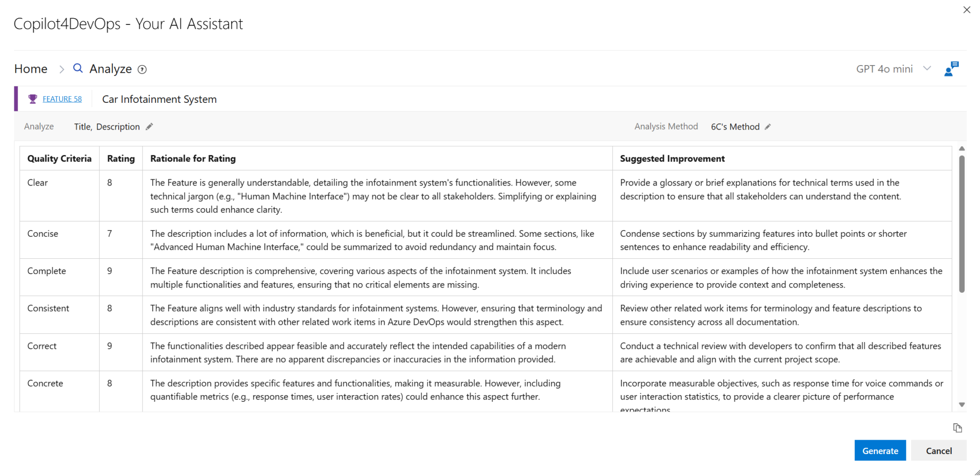Close the Copilot4DevOps assistant window
The image size is (980, 476).
click(967, 10)
